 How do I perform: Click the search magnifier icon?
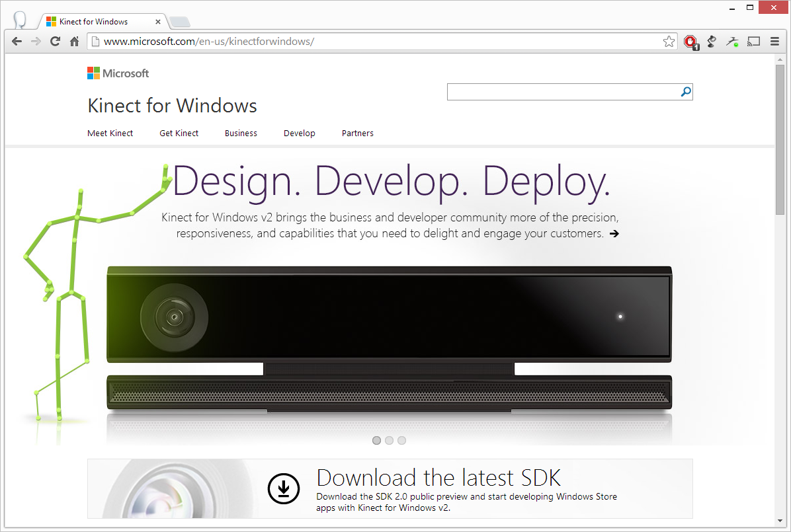686,92
